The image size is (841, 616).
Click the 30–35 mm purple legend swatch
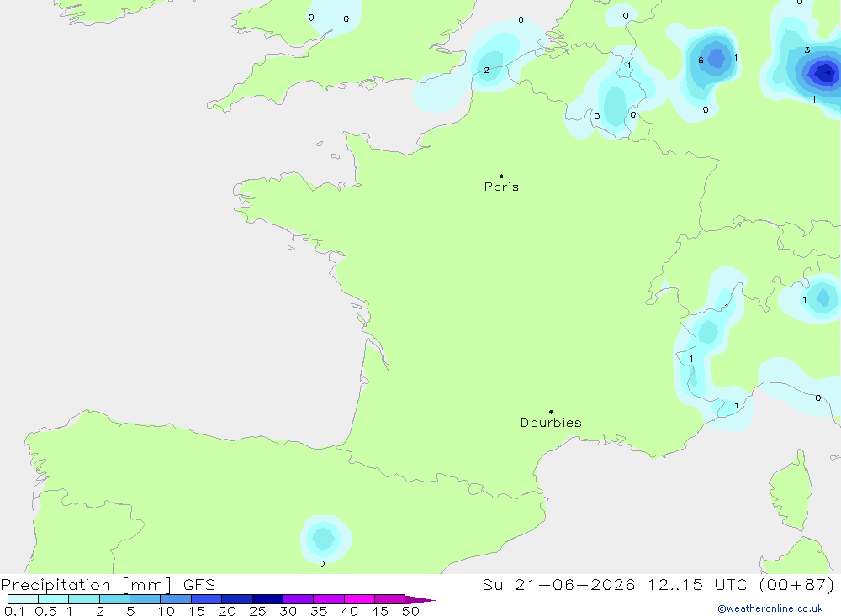pyautogui.click(x=299, y=599)
